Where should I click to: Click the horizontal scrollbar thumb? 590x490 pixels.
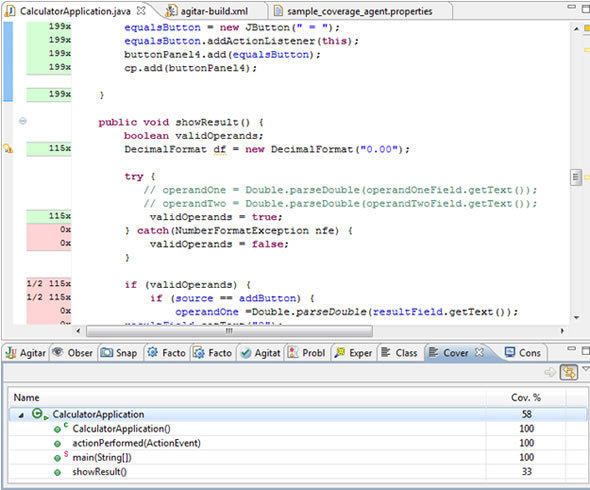[x=229, y=331]
